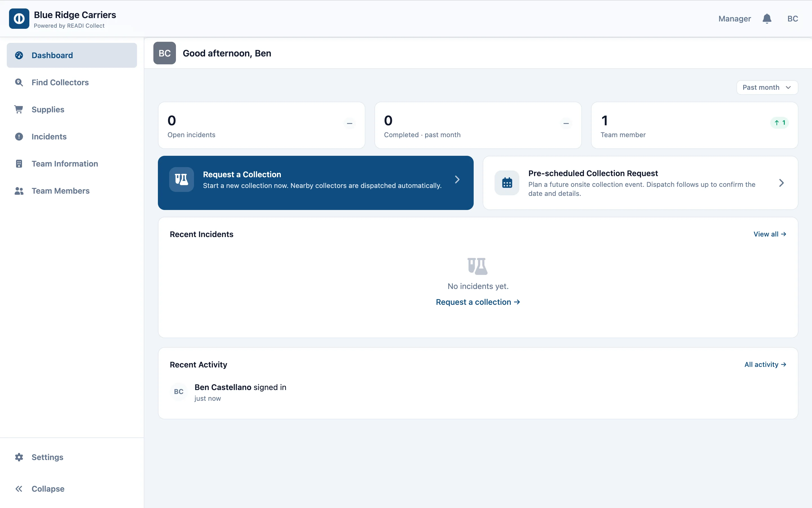Click the just now timestamp
This screenshot has width=812, height=508.
coord(208,398)
